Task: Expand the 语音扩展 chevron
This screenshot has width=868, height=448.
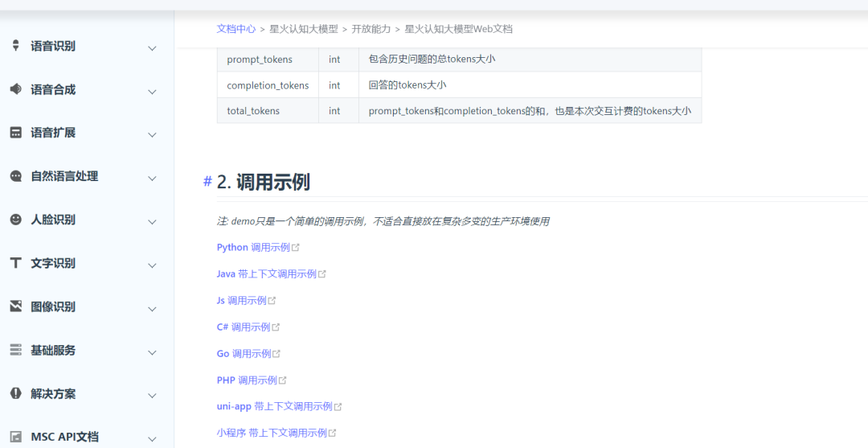Action: [x=152, y=134]
